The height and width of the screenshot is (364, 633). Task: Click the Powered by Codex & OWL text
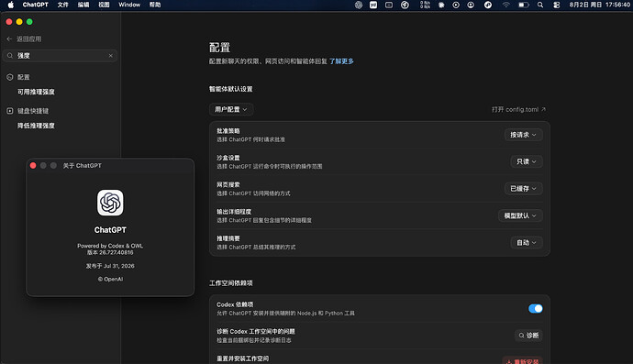point(110,246)
